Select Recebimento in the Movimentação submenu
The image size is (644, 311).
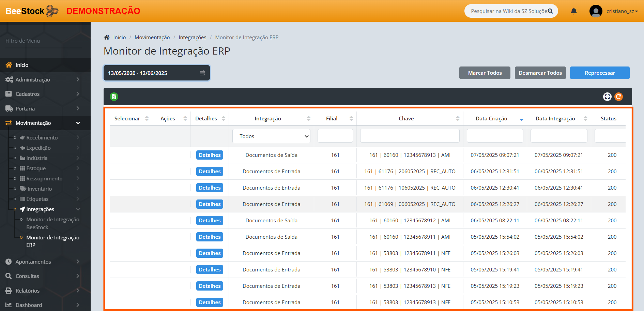pyautogui.click(x=42, y=138)
